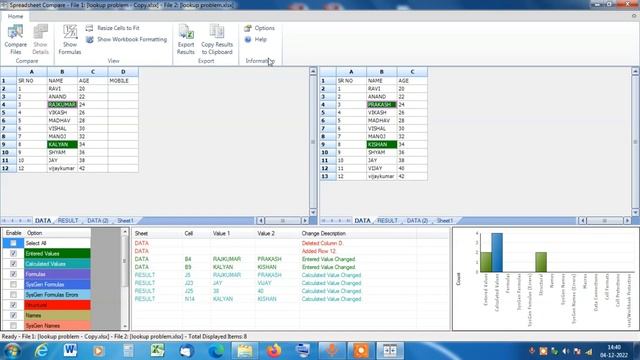Copy Results to Clipboard

217,40
